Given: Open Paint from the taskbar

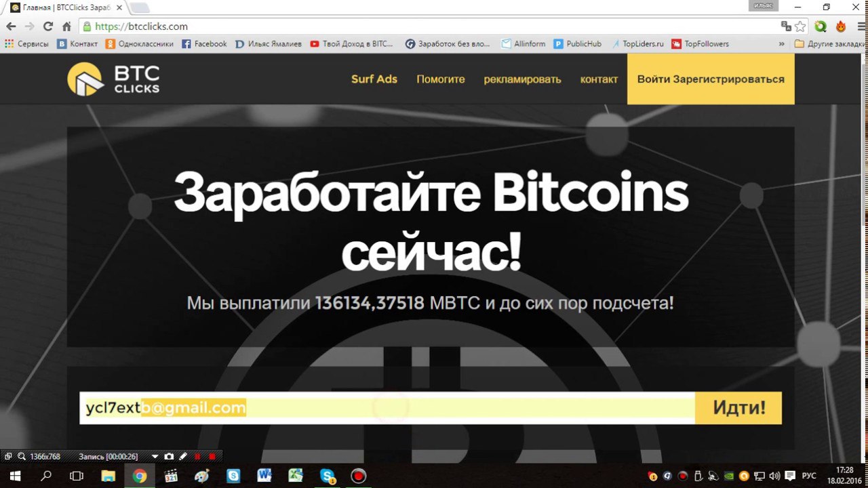Looking at the screenshot, I should [201, 476].
